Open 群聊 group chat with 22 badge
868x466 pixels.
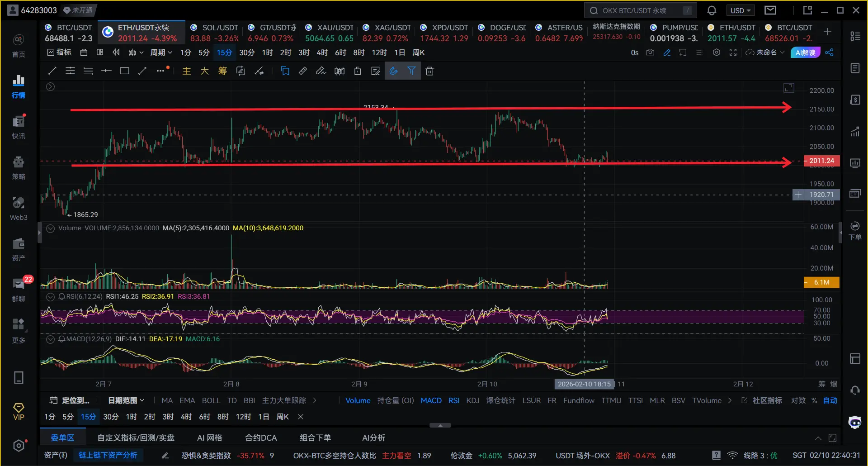click(x=19, y=290)
